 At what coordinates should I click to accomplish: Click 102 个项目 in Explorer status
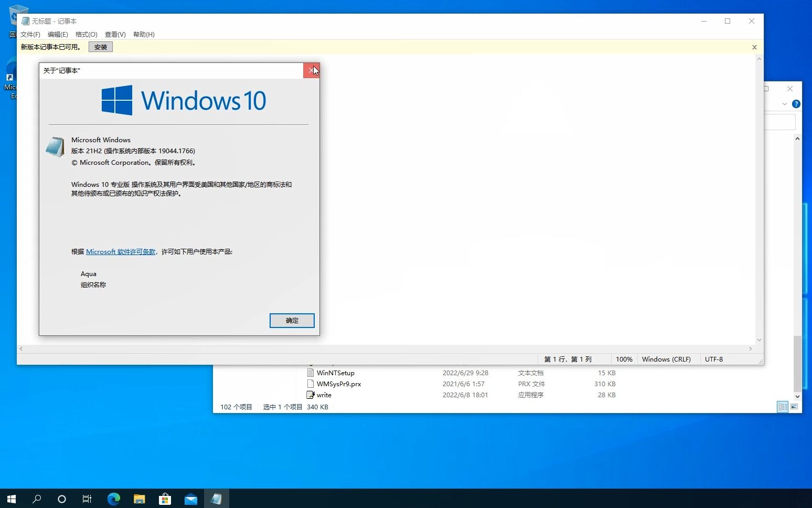pyautogui.click(x=236, y=407)
